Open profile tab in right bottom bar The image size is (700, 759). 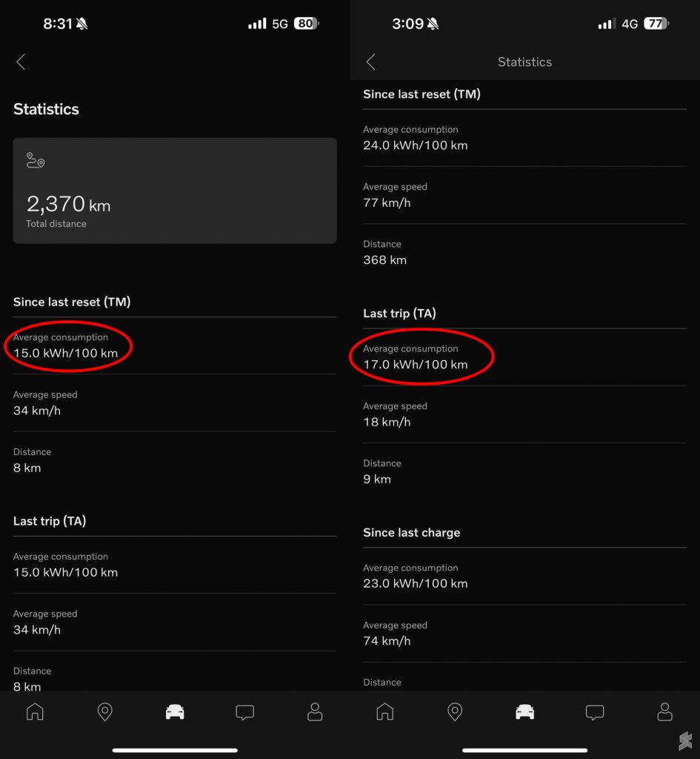(664, 712)
